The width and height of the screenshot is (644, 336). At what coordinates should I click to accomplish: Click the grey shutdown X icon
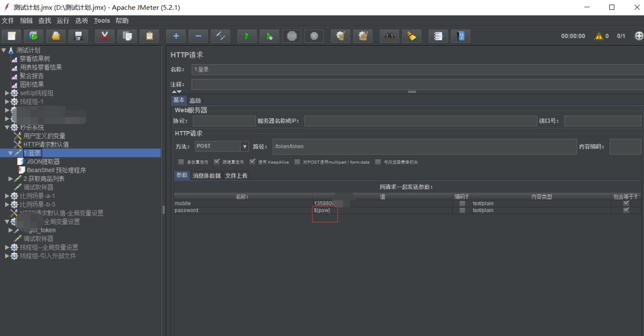[x=314, y=36]
